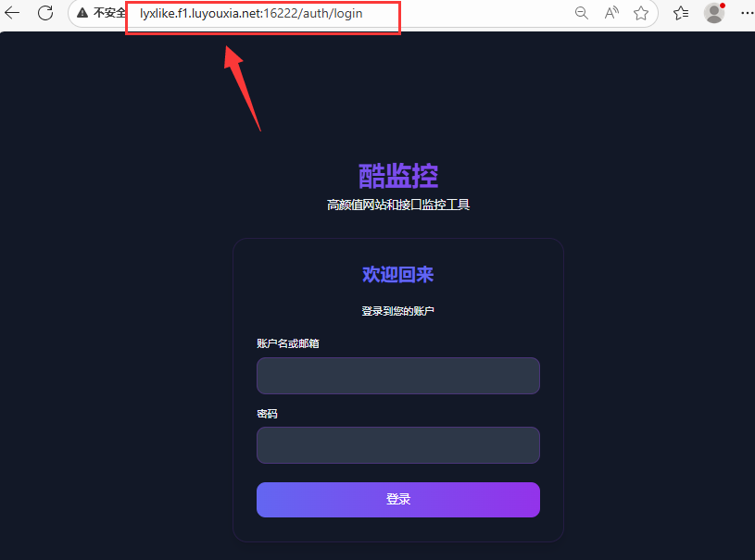Focus the 账户名或邮箱 input field
The image size is (755, 560).
(398, 376)
